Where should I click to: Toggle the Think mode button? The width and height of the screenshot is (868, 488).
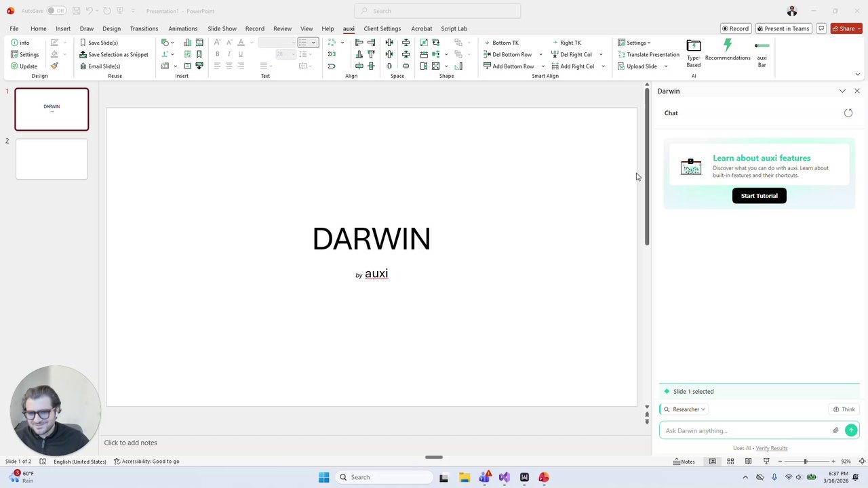point(844,409)
